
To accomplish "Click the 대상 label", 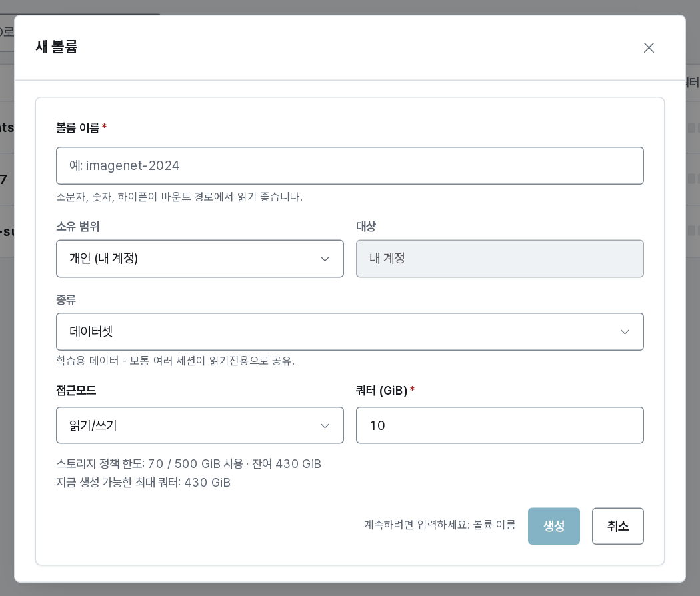I will pyautogui.click(x=366, y=227).
